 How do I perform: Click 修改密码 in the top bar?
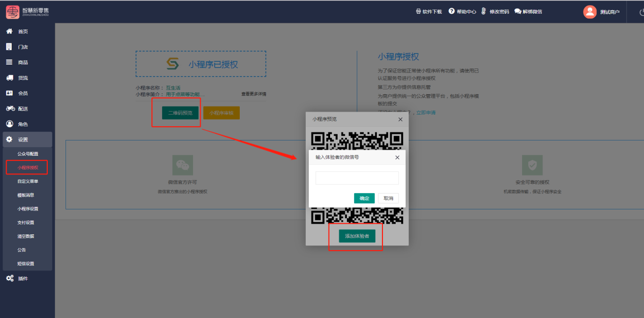tap(499, 12)
